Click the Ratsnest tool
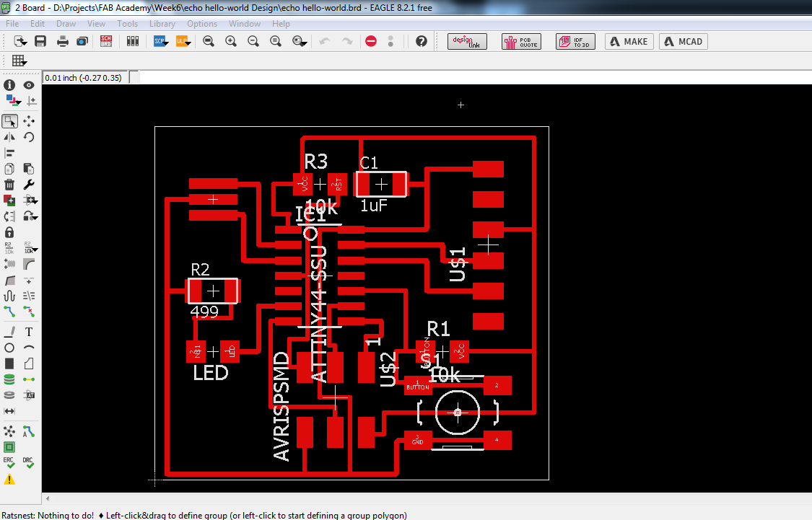Screen dimensions: 812x520 pos(9,431)
